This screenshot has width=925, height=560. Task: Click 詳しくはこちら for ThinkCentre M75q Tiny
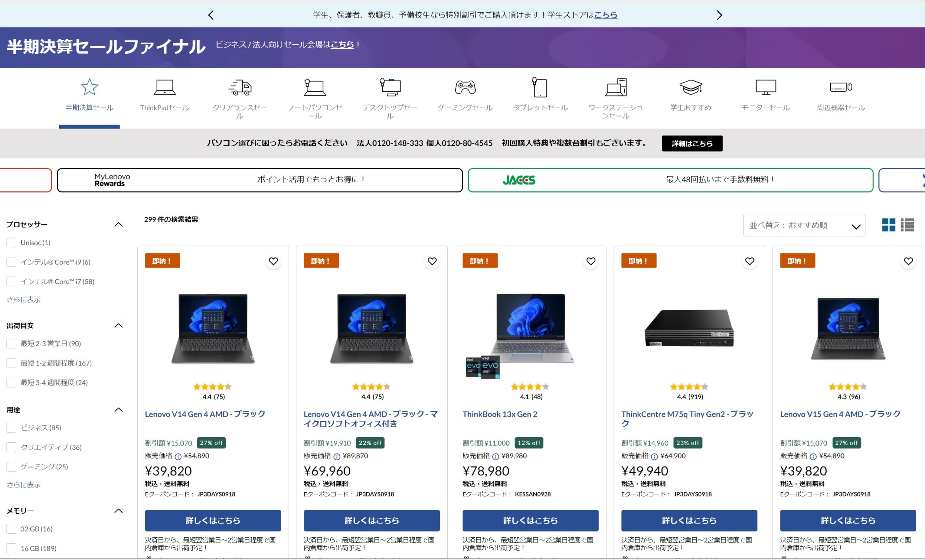[x=689, y=520]
